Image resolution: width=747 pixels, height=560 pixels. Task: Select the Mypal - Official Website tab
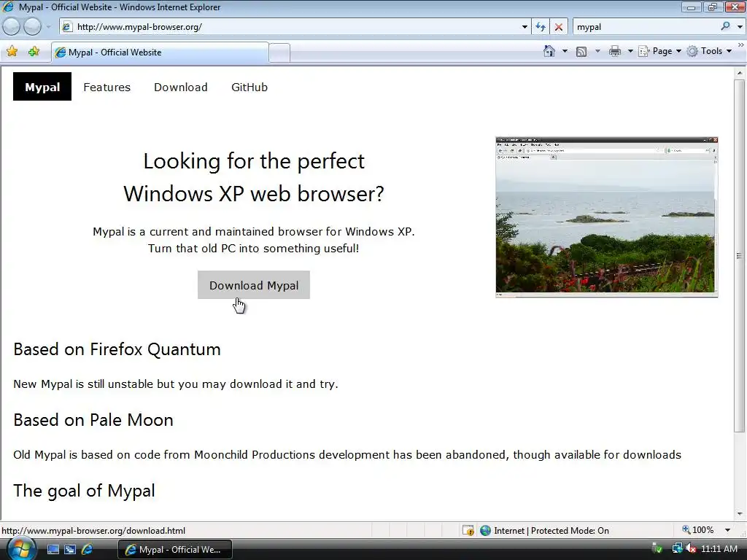(160, 52)
